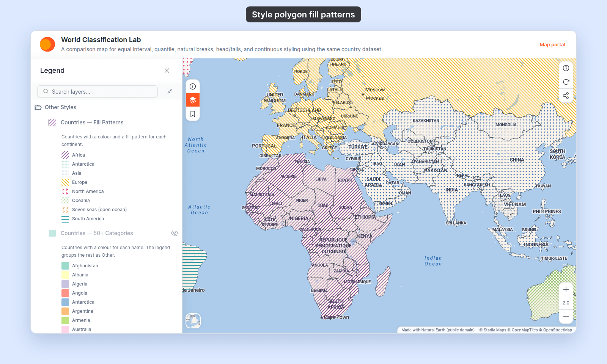Zoom in with the plus button

(x=566, y=289)
